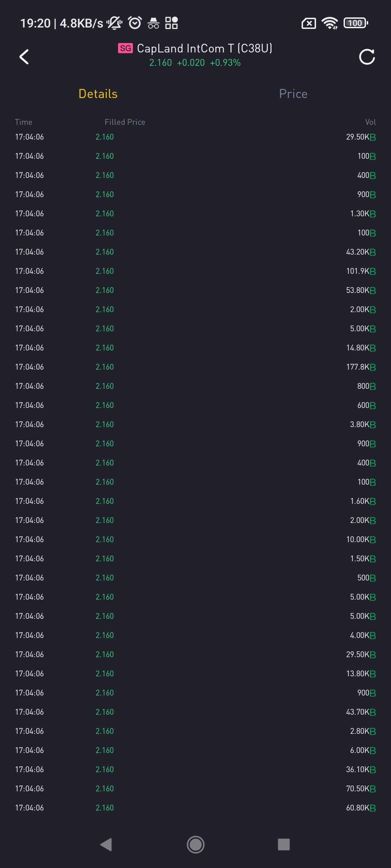Tap the Vol column header
Screen dimensions: 391x868
(x=370, y=122)
